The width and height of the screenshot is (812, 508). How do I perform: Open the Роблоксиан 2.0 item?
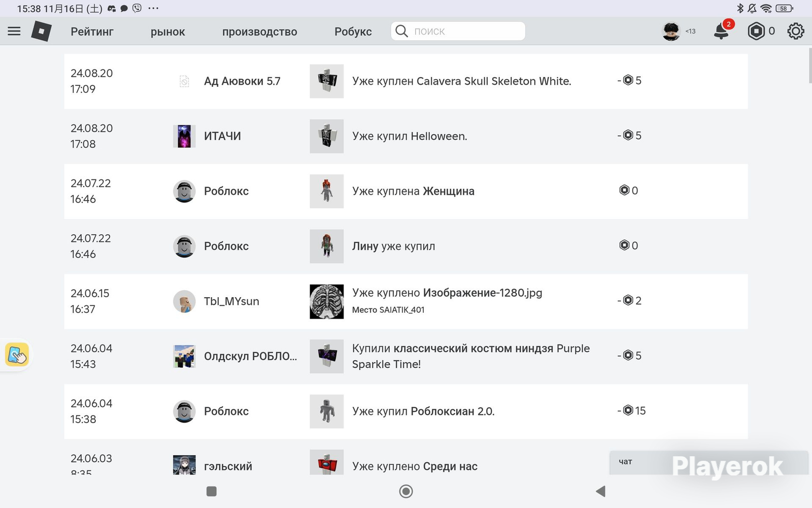click(x=452, y=411)
